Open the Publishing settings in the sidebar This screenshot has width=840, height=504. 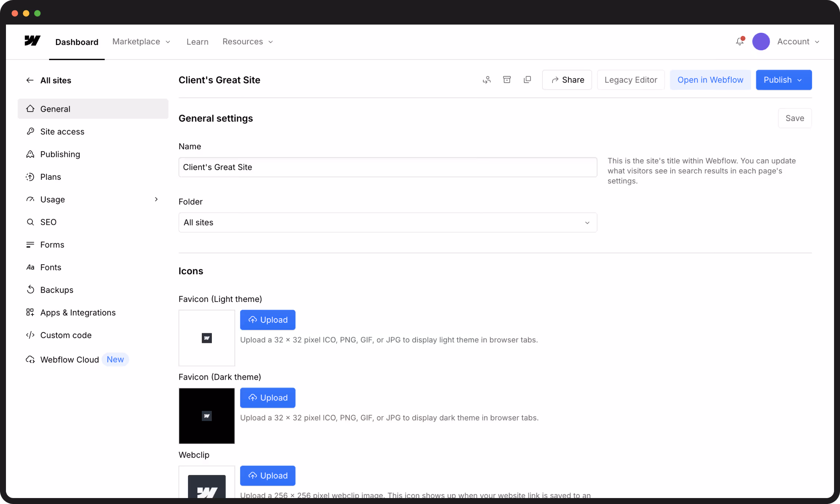60,154
